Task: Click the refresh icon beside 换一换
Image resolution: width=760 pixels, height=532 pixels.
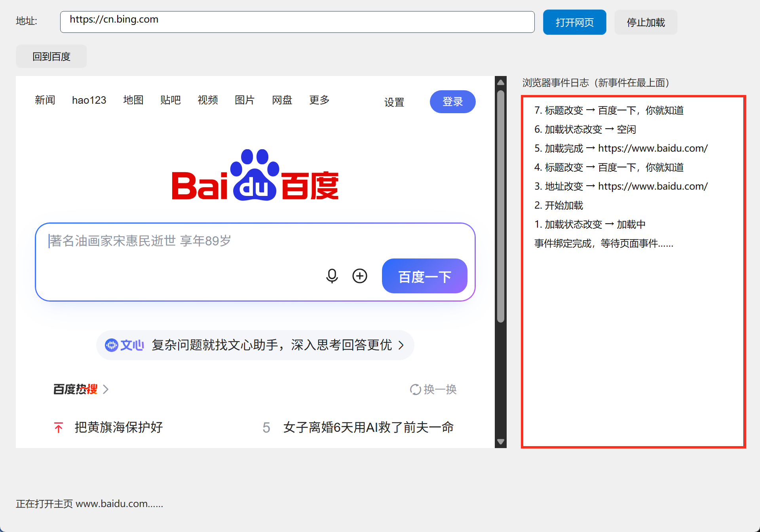Action: [x=415, y=389]
